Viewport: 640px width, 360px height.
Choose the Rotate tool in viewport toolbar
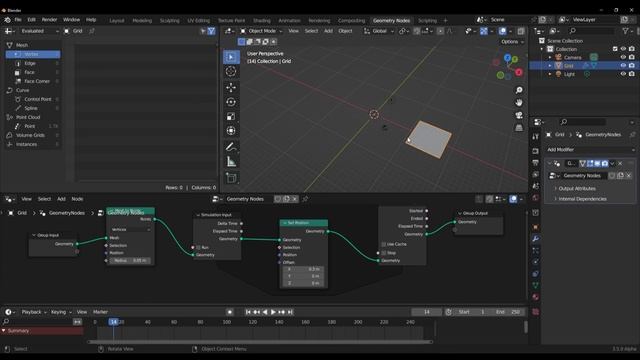tap(231, 102)
